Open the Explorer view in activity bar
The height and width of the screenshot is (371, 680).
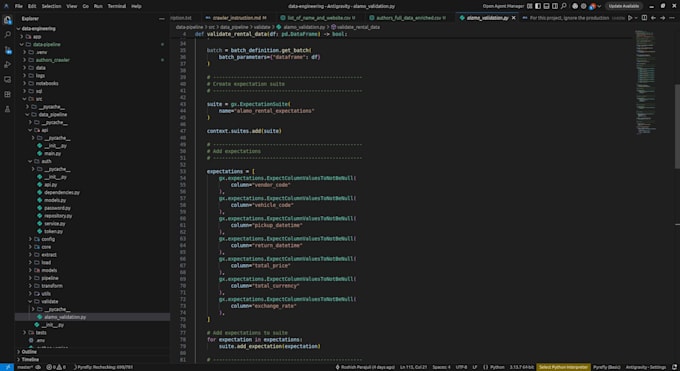click(x=7, y=20)
